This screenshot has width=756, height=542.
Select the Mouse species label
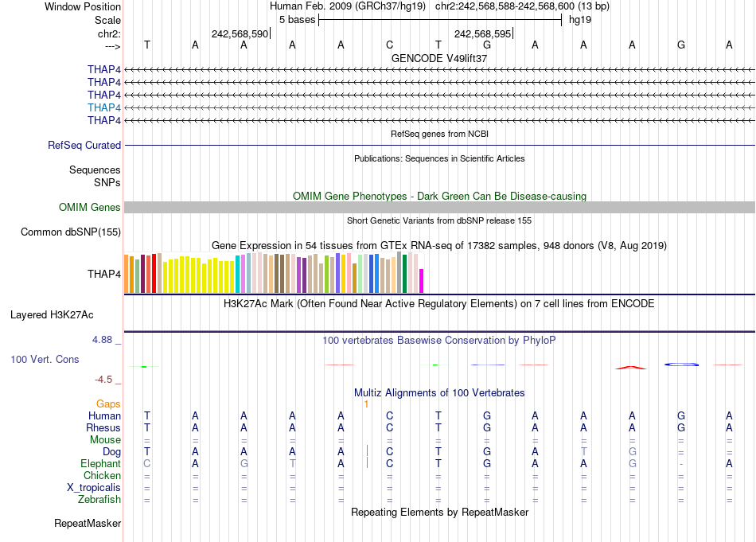106,440
